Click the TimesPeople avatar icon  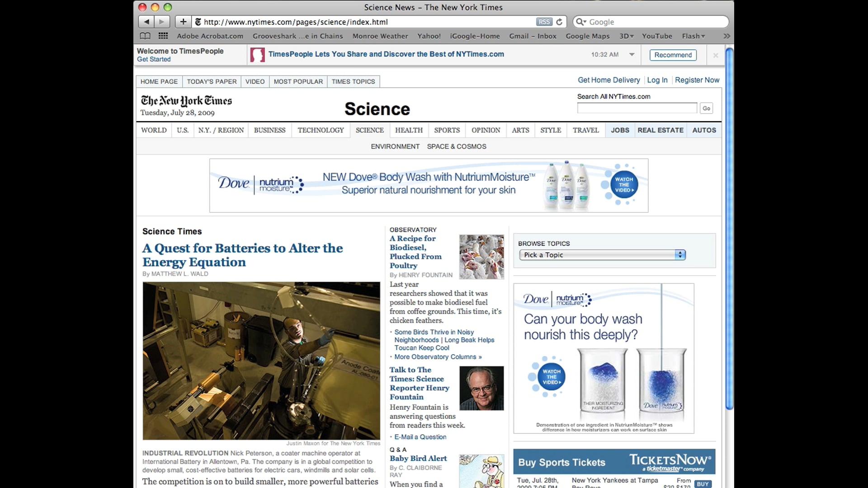click(257, 55)
